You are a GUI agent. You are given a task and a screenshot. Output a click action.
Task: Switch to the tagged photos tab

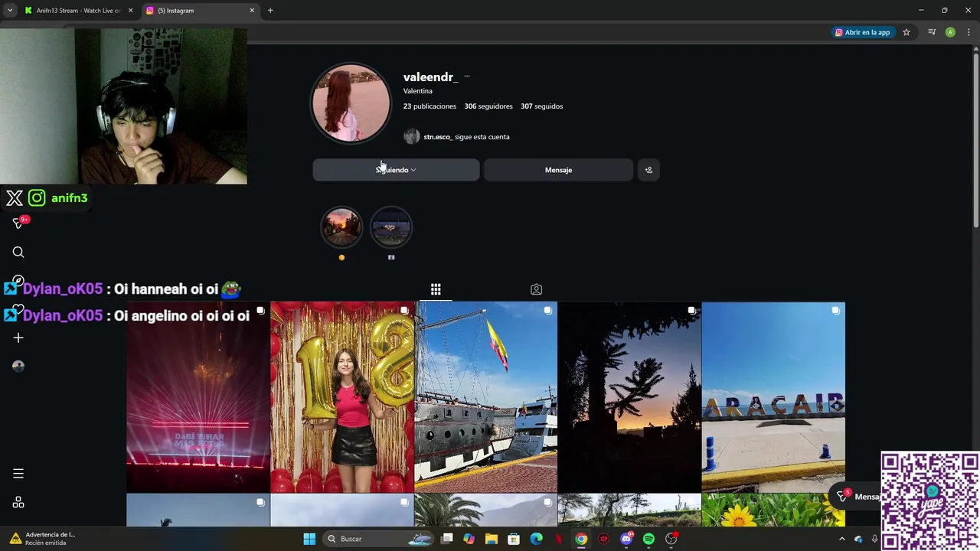click(536, 289)
